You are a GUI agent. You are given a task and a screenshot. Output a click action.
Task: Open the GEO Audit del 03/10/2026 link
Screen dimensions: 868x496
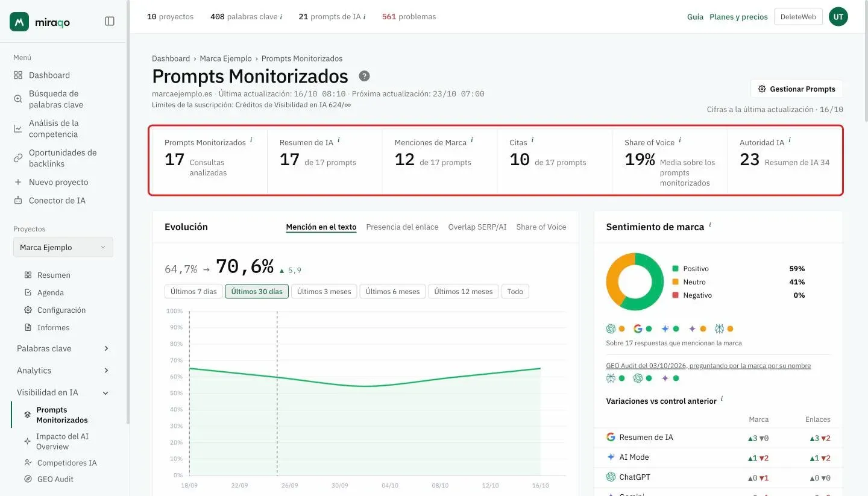pyautogui.click(x=708, y=366)
